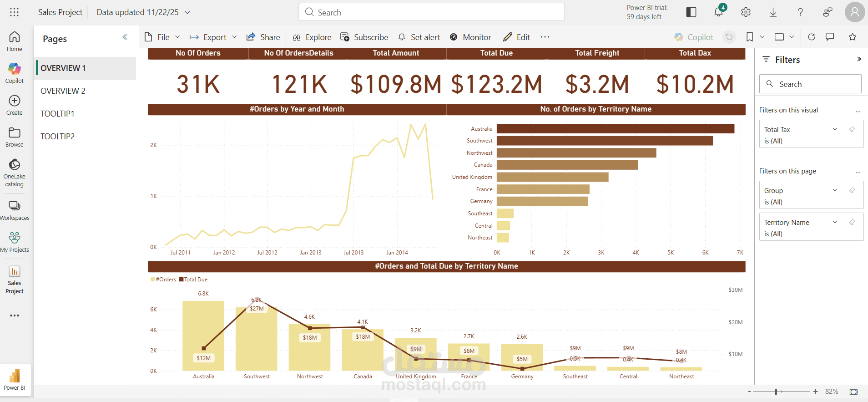Click Set alert button
Image resolution: width=868 pixels, height=402 pixels.
point(419,37)
